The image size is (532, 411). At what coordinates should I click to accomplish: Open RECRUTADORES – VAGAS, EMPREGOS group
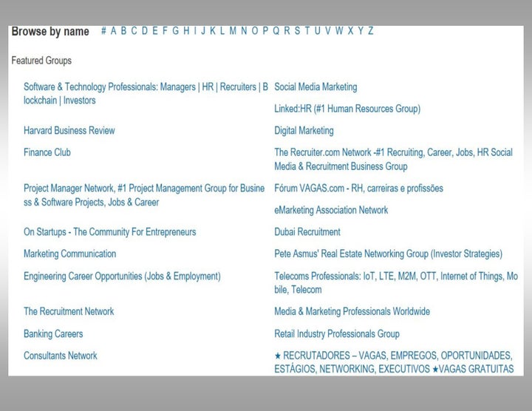click(x=395, y=362)
